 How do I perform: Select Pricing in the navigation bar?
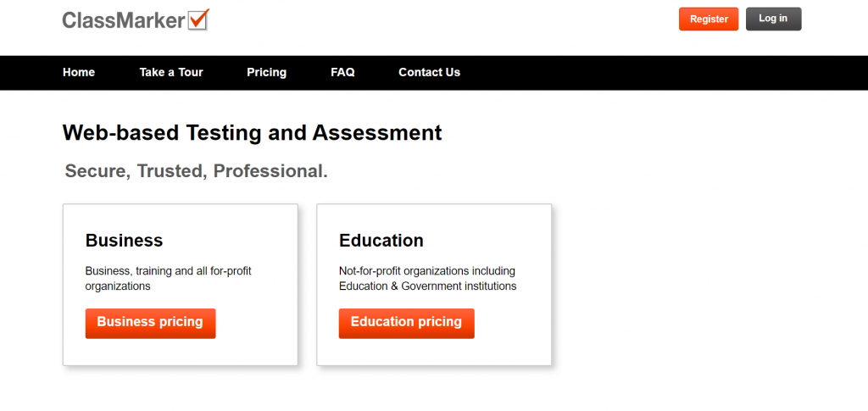pyautogui.click(x=267, y=73)
